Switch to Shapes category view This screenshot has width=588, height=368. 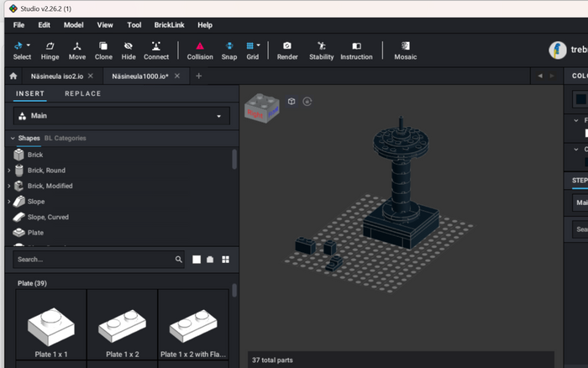tap(29, 138)
